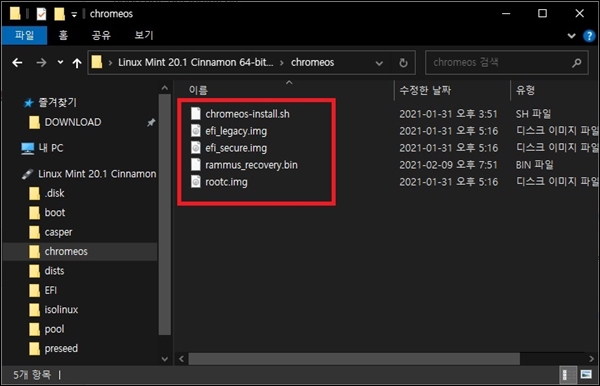Click the new folder quick access icon
The width and height of the screenshot is (600, 386).
coord(59,14)
